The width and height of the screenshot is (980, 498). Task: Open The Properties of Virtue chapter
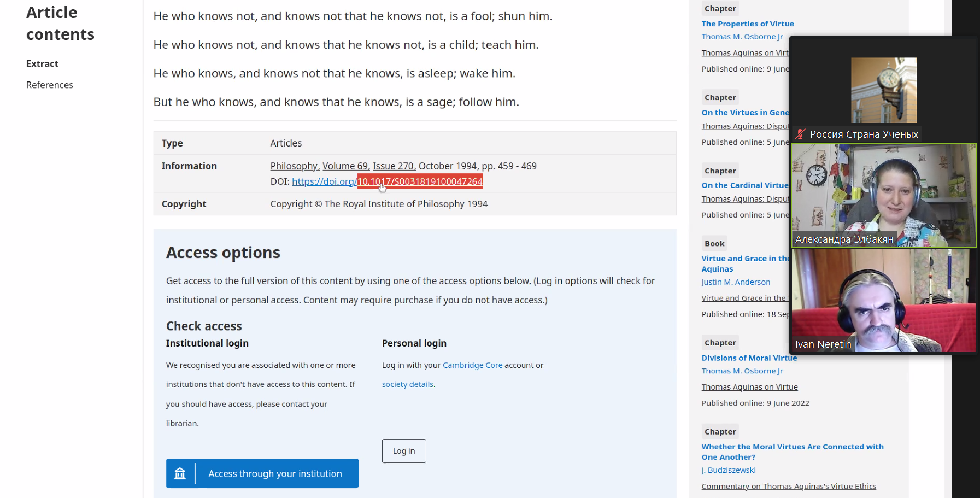pyautogui.click(x=747, y=24)
